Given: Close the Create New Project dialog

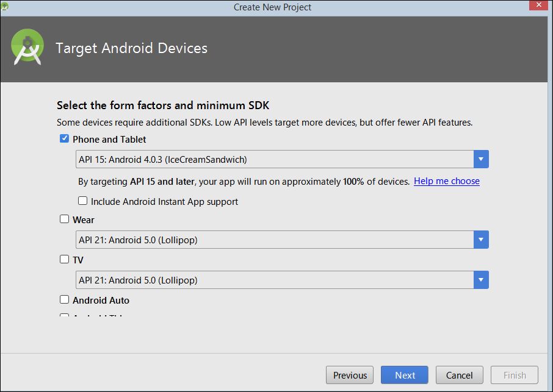Looking at the screenshot, I should pos(538,5).
